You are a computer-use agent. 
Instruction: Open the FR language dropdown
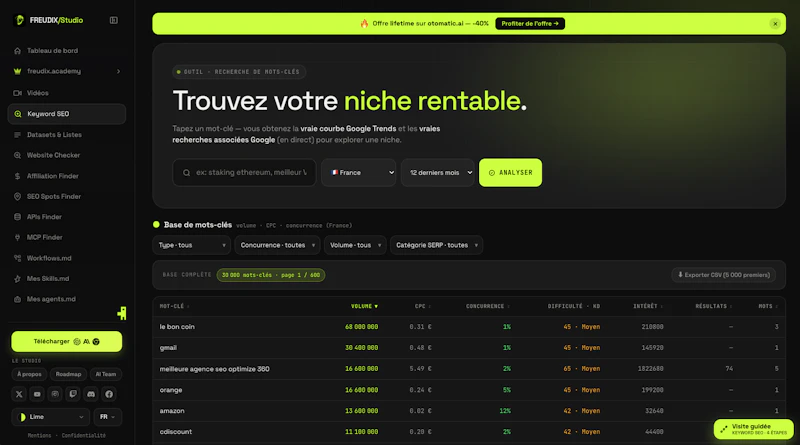pyautogui.click(x=108, y=417)
